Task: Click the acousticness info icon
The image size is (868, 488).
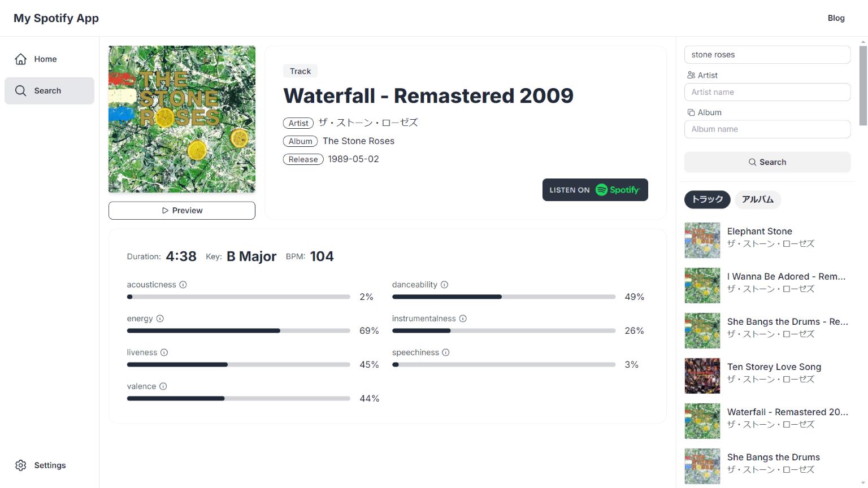Action: tap(183, 285)
